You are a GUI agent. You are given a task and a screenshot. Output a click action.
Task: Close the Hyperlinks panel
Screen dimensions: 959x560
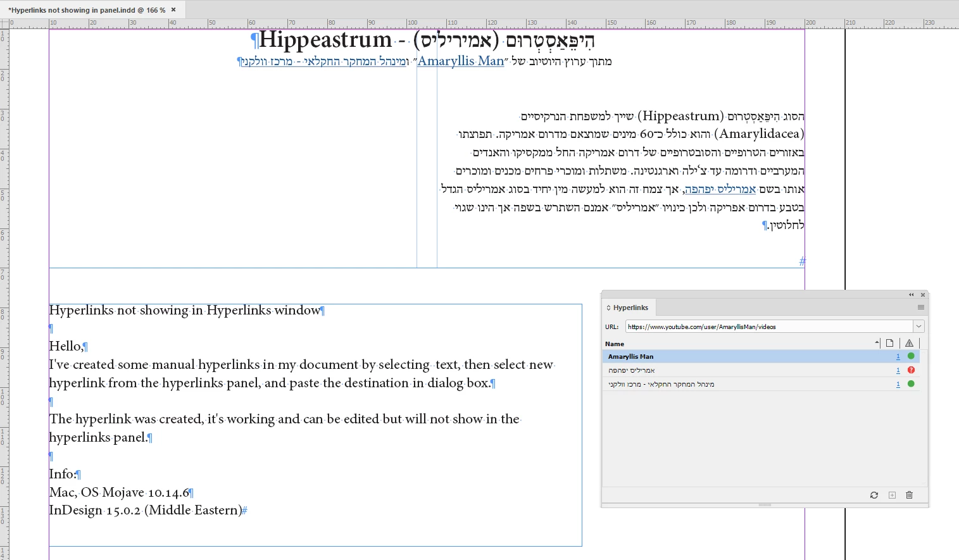(x=923, y=295)
